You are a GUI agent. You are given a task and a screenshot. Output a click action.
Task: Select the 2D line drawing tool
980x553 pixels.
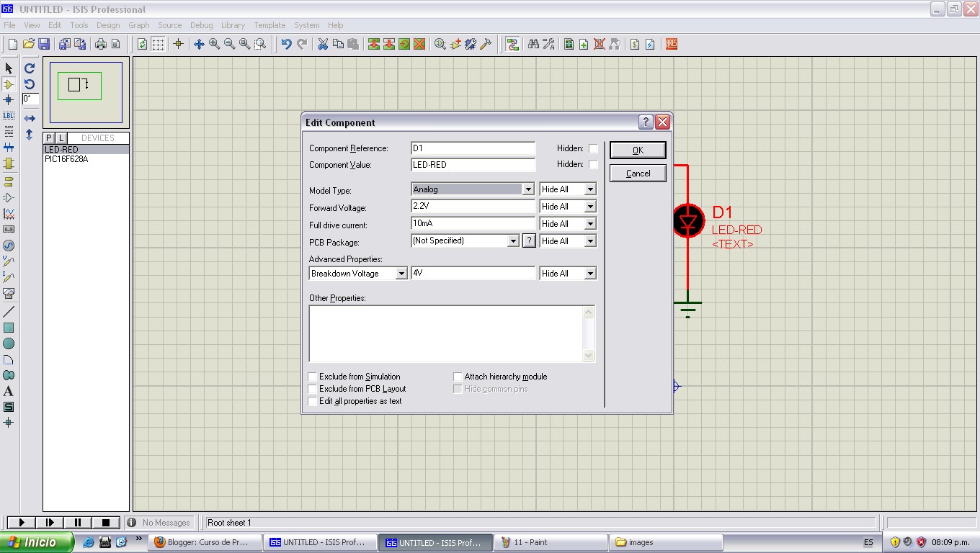[x=9, y=312]
